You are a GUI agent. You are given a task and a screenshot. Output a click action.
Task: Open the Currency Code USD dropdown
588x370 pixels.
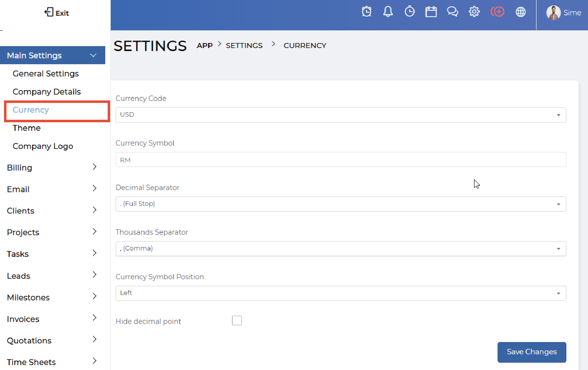341,115
